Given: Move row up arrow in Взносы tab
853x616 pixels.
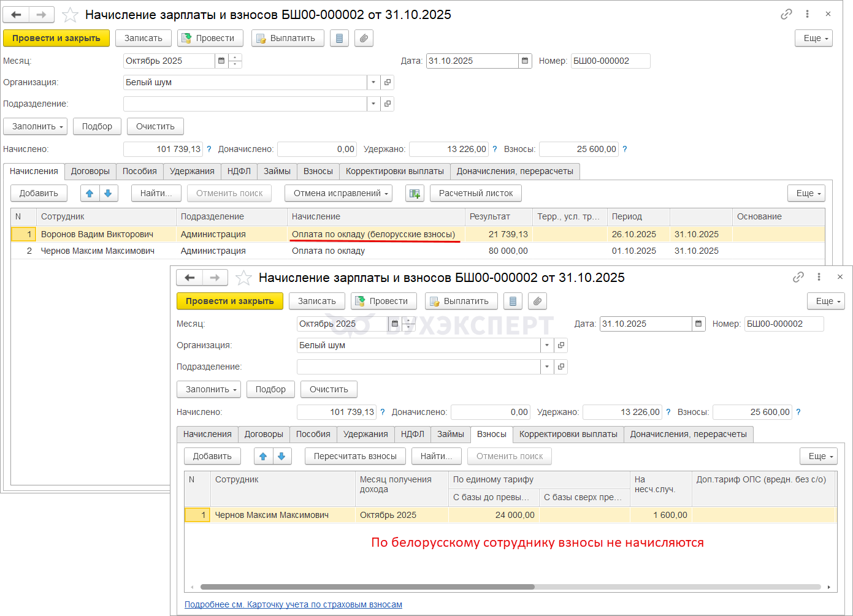Looking at the screenshot, I should coord(263,456).
